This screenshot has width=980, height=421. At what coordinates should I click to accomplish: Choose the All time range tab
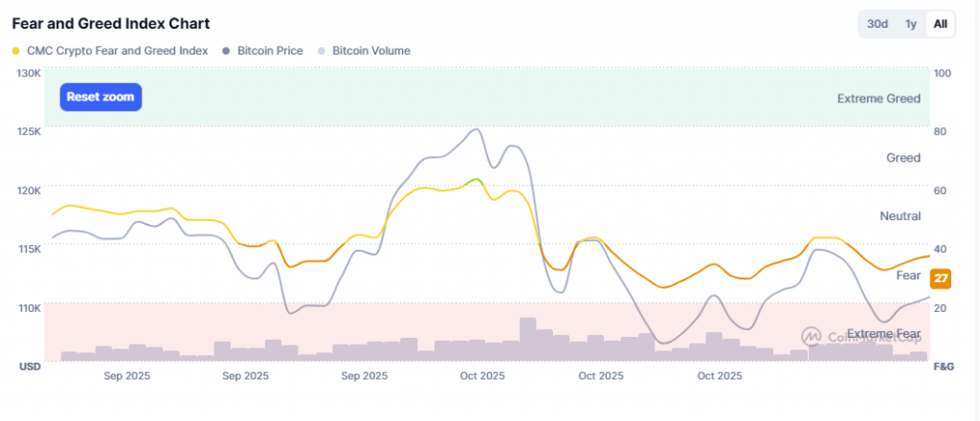[941, 24]
